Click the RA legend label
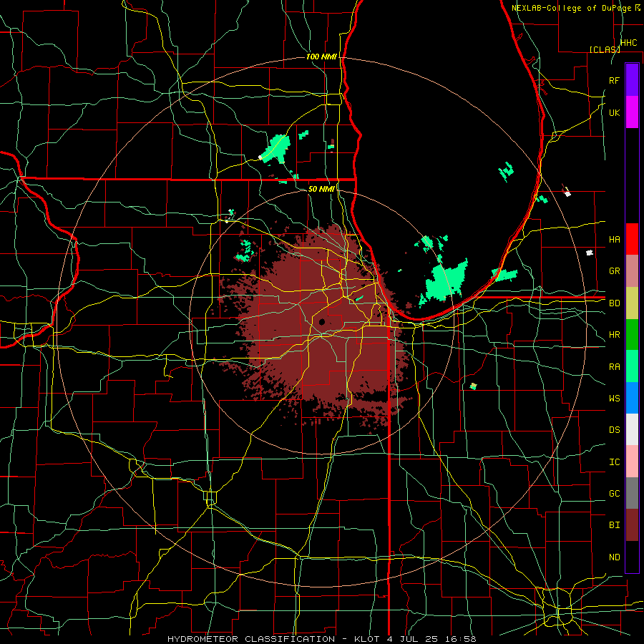This screenshot has height=644, width=644. click(614, 367)
